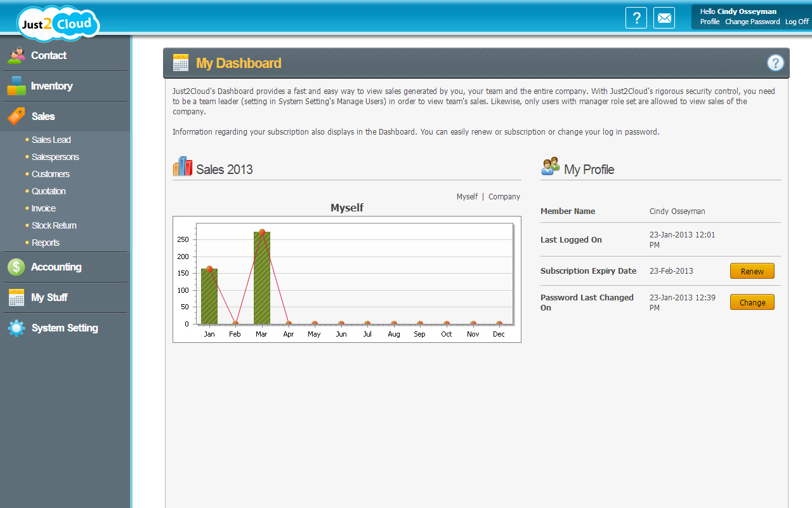Screen dimensions: 812x508
Task: Open the Contact section icon in sidebar
Action: [x=16, y=55]
